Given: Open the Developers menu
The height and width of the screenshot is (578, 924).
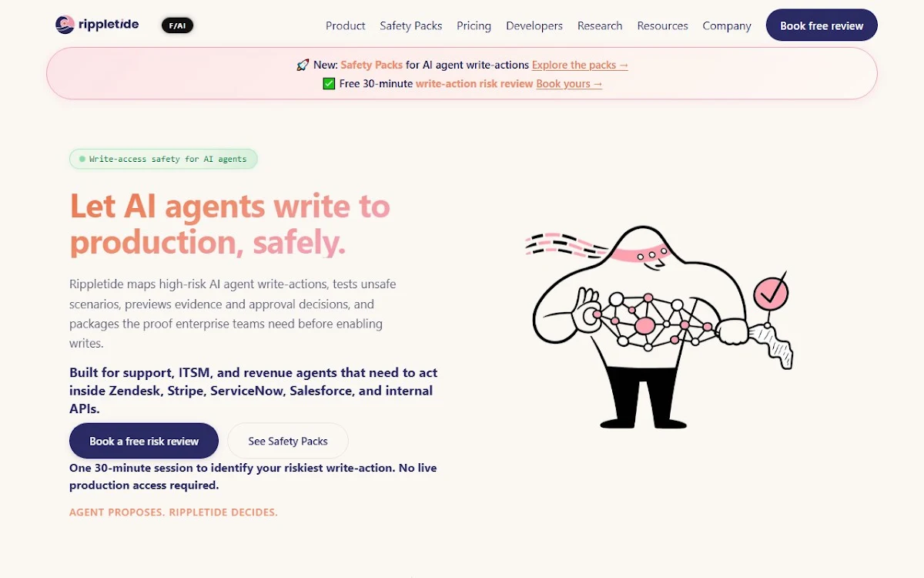Looking at the screenshot, I should click(x=534, y=25).
